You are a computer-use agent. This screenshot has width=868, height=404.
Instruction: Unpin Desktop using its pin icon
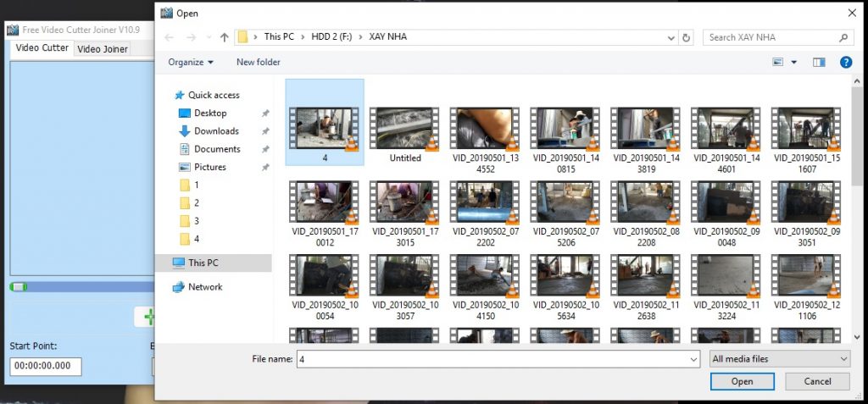coord(265,113)
